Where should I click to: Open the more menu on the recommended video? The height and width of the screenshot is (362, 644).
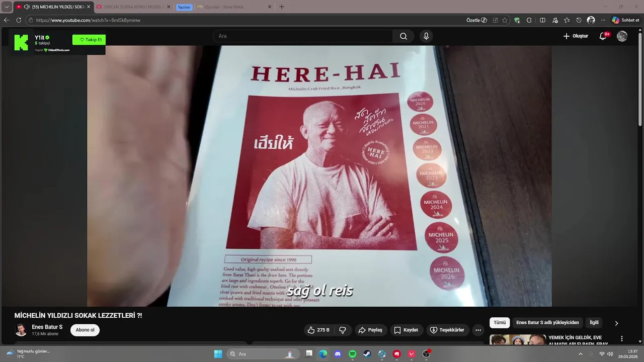[622, 338]
